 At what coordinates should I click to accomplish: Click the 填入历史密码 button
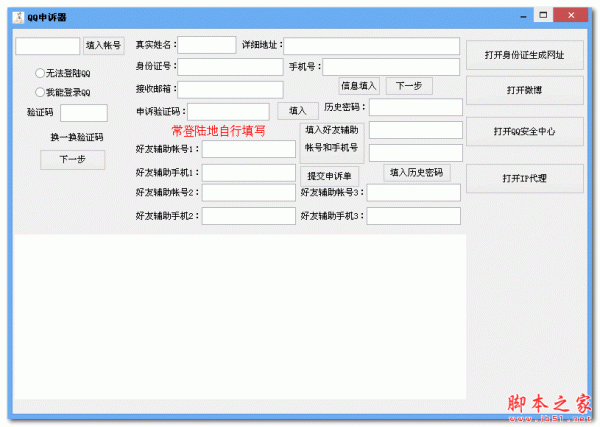click(x=417, y=173)
